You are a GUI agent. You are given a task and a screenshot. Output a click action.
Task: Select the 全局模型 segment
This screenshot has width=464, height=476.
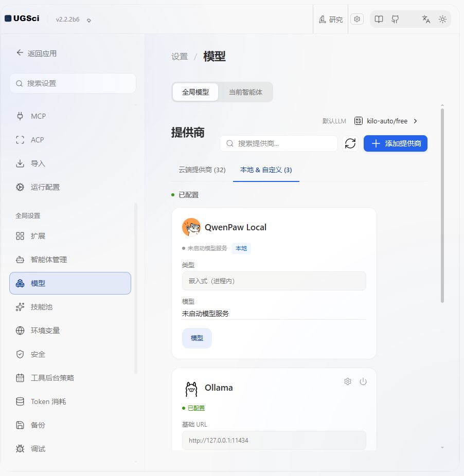[195, 92]
